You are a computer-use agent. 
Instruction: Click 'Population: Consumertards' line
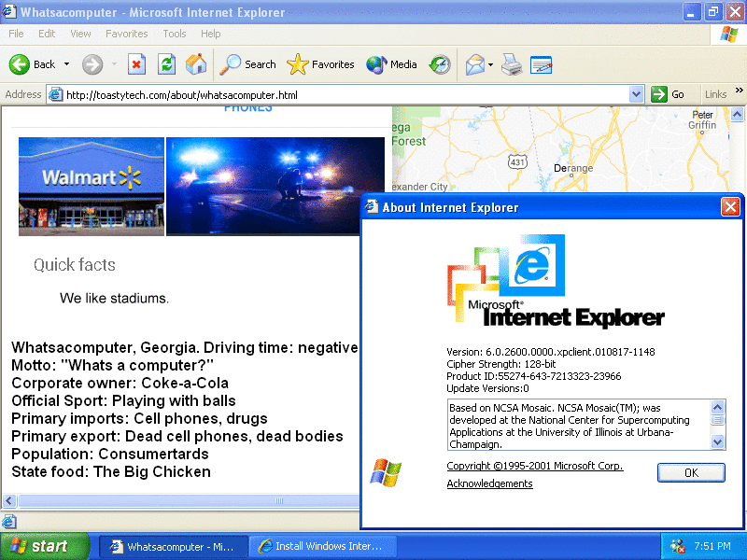(110, 454)
